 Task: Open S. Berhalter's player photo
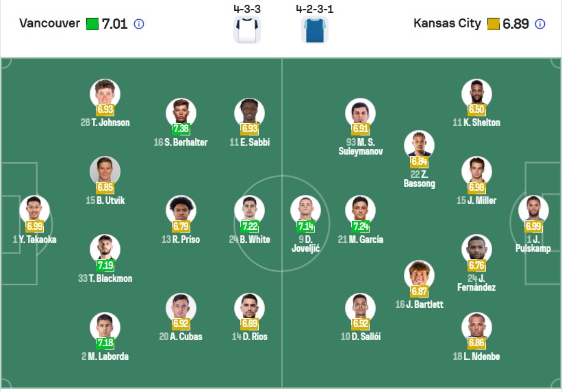pyautogui.click(x=181, y=113)
